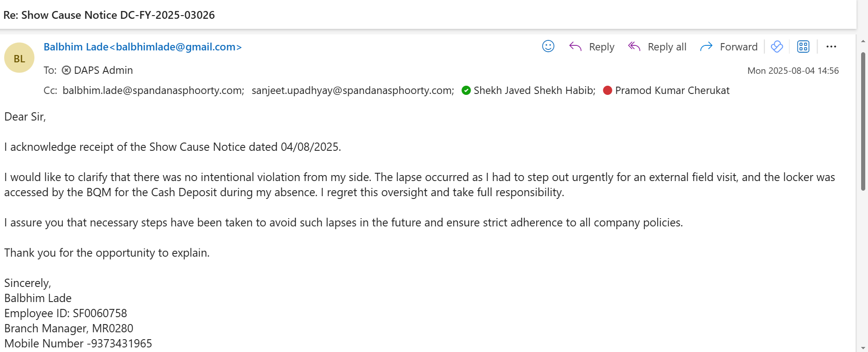The width and height of the screenshot is (868, 352).
Task: Open the Copilot icon in message toolbar
Action: tap(777, 46)
